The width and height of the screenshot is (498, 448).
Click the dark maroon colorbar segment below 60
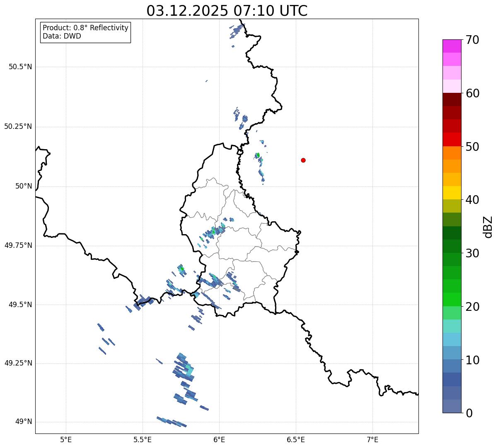coord(452,99)
